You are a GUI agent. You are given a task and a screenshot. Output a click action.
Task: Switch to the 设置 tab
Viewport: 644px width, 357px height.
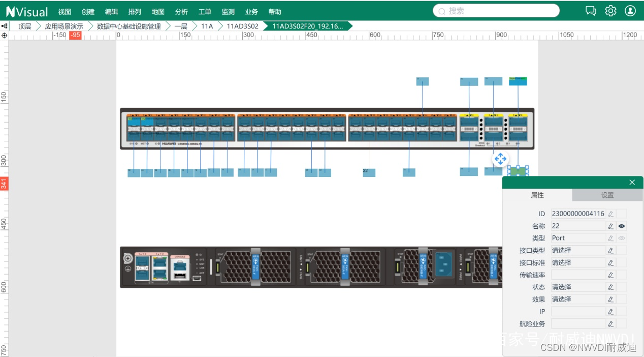click(607, 195)
